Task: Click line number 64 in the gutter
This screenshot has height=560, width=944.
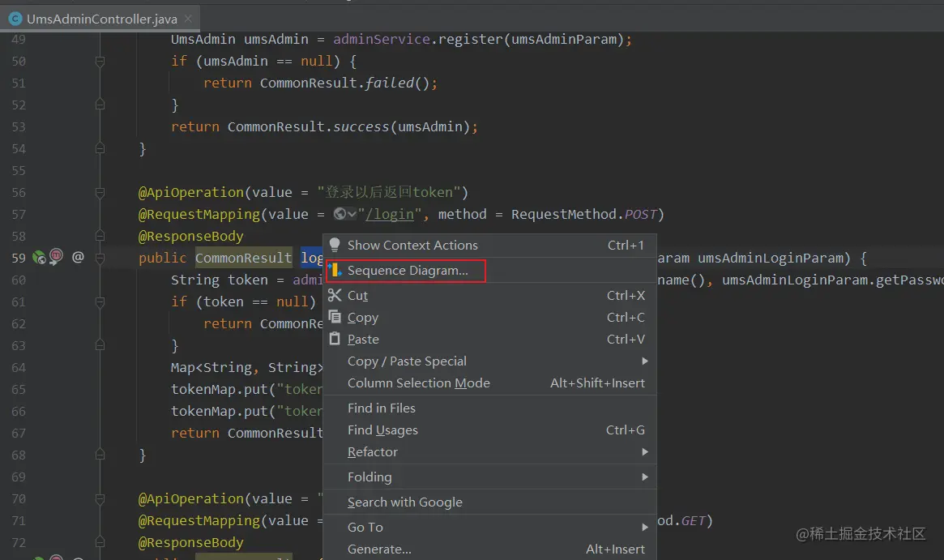Action: (19, 367)
